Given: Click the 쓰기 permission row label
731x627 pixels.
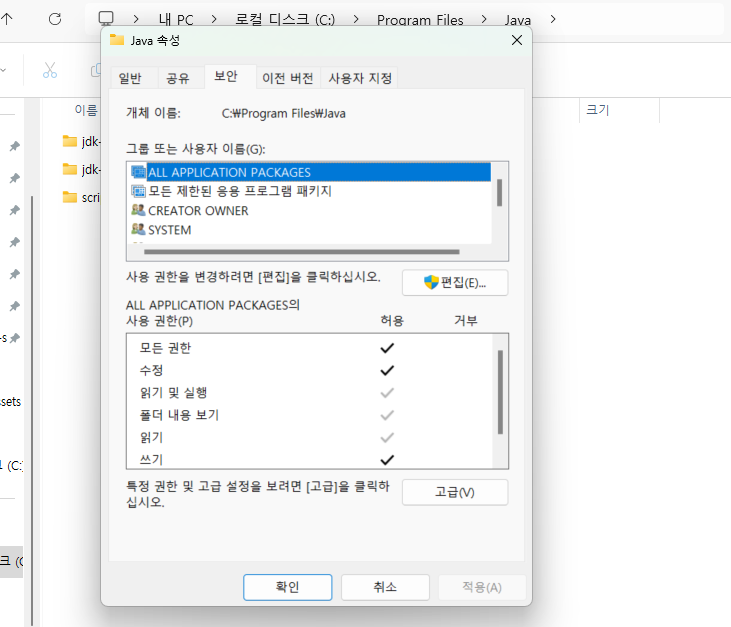Looking at the screenshot, I should click(x=152, y=460).
